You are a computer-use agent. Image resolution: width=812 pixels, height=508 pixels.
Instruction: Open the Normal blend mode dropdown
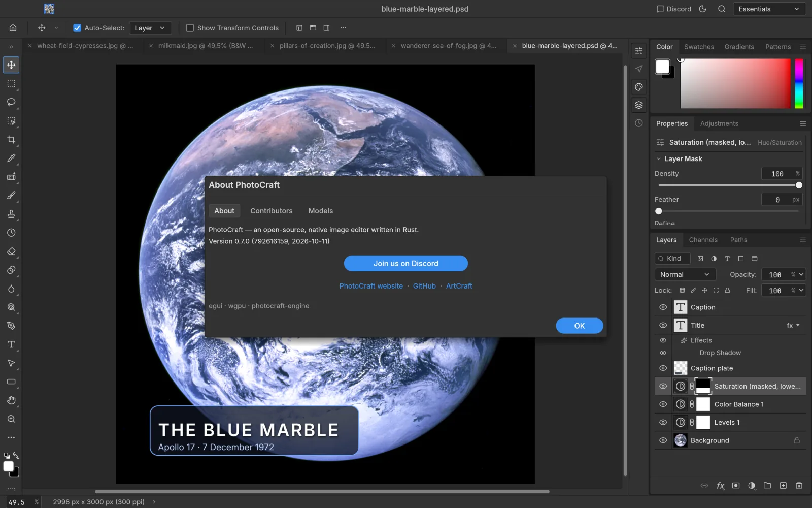[685, 274]
